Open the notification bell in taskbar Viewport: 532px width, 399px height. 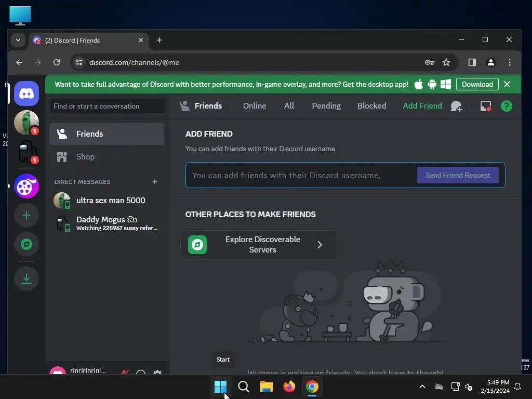(518, 387)
